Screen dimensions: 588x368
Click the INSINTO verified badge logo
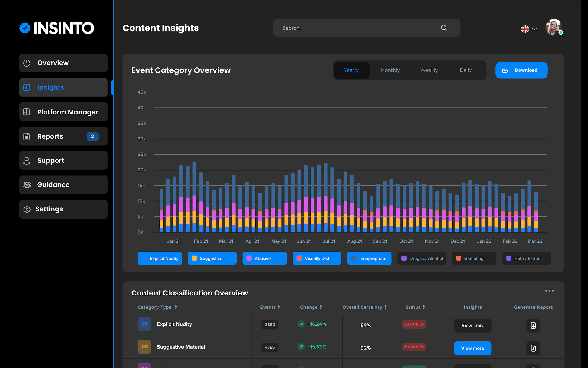pyautogui.click(x=25, y=28)
